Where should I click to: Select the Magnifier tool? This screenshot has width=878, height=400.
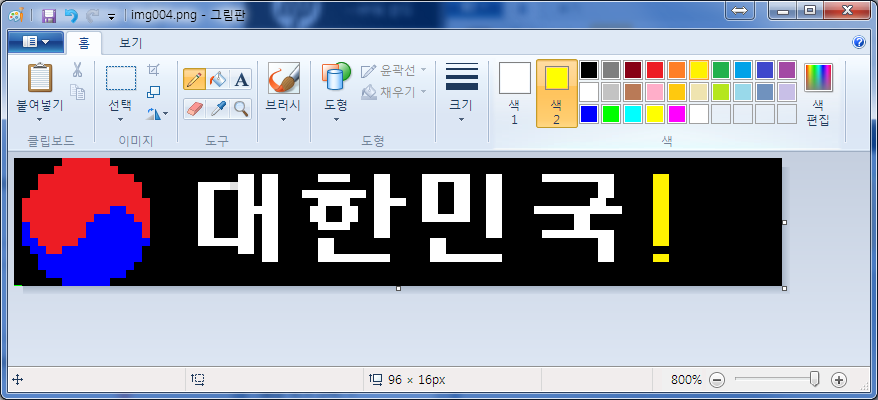241,109
